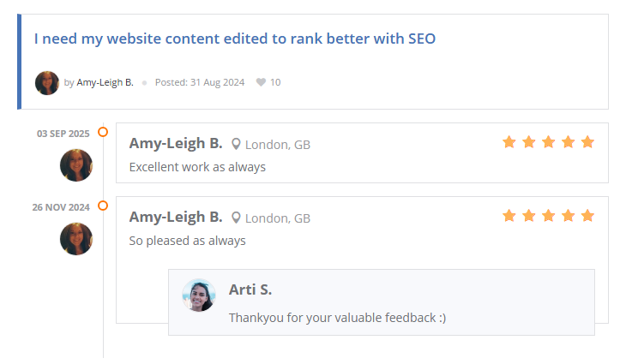Click the third star in first review
Screen dimensions: 626x364
[548, 142]
